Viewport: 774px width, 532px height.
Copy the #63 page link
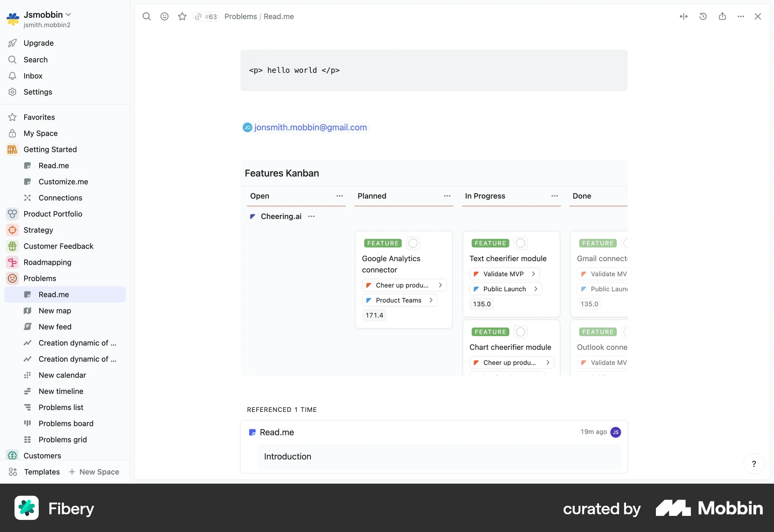coord(206,17)
